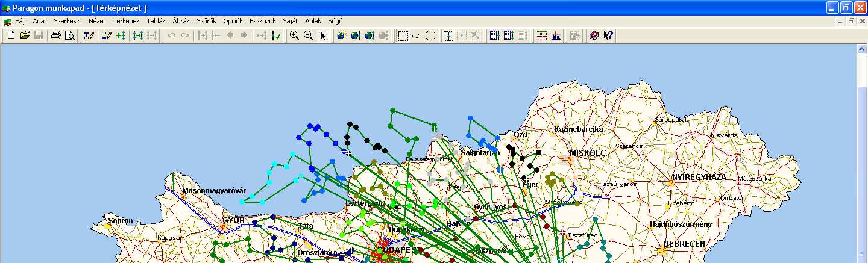Open the help book icon
The width and height of the screenshot is (868, 263).
pyautogui.click(x=594, y=36)
